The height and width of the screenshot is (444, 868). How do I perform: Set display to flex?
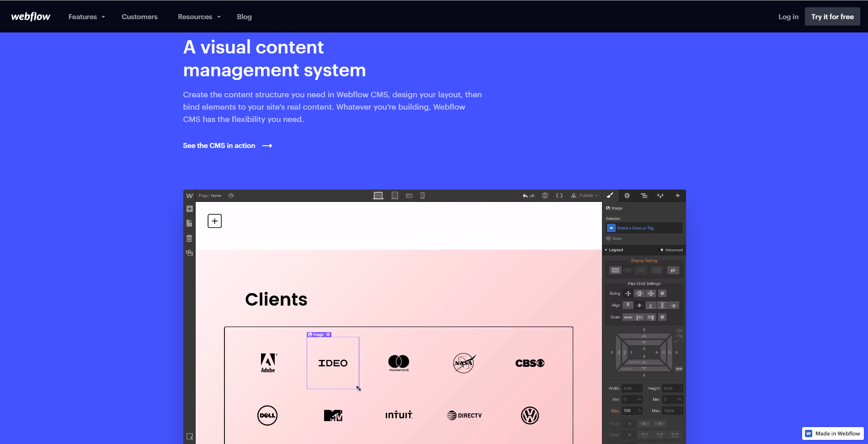[657, 270]
